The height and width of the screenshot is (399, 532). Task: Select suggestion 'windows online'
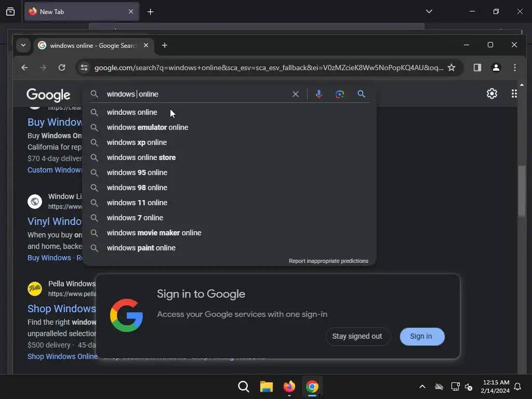229,112
